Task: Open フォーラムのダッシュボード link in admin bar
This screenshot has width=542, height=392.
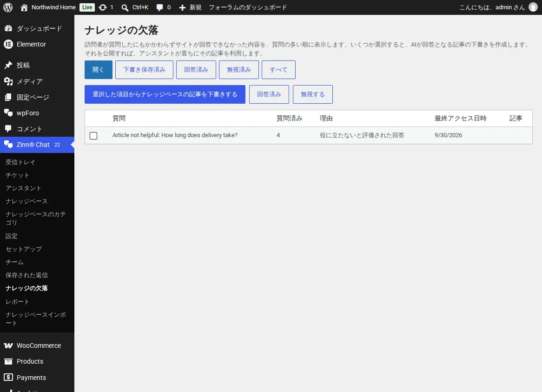Action: (x=248, y=7)
